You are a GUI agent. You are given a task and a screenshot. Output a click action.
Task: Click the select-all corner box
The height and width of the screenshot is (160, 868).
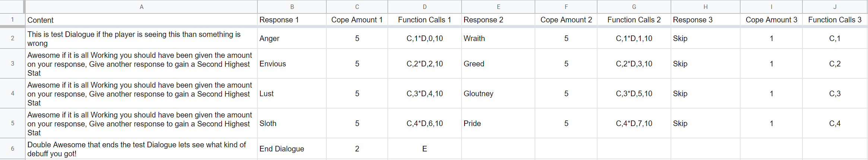coord(12,7)
